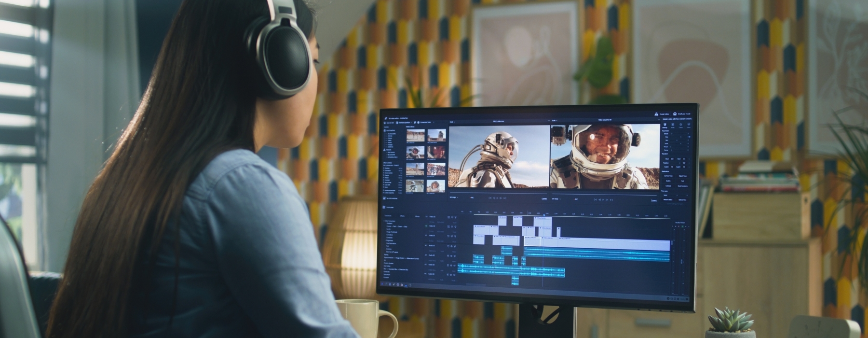Toggle the lightbulb icon on Video 01 track

tap(455, 236)
